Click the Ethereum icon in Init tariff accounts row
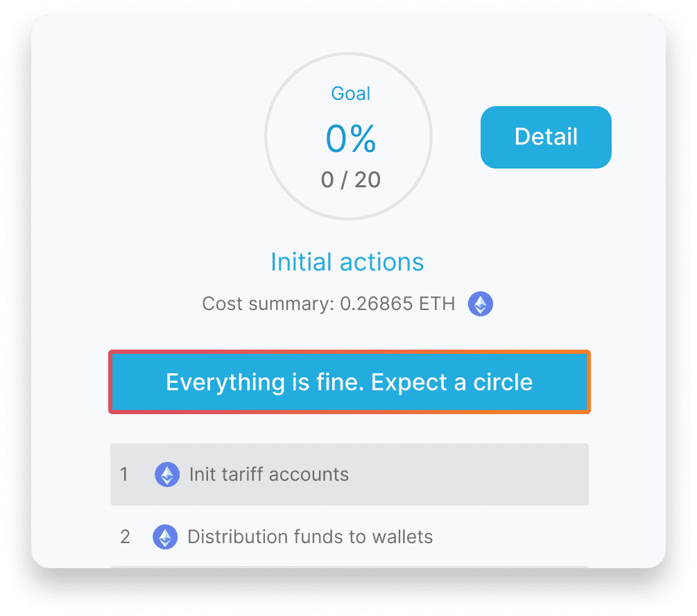The width and height of the screenshot is (697, 616). [x=166, y=474]
